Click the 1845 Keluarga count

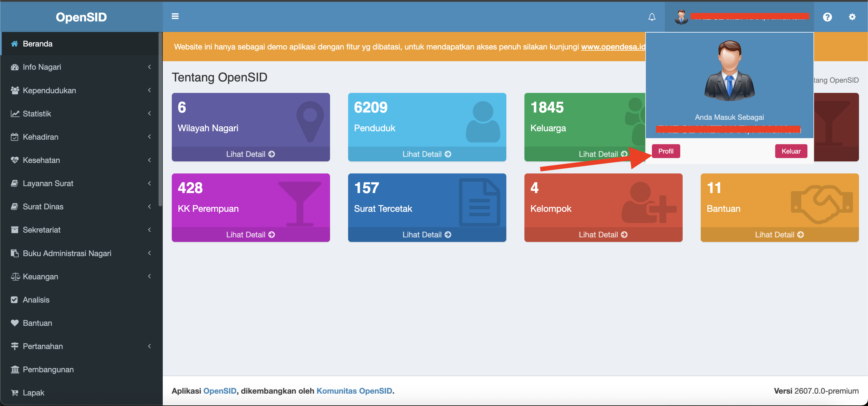point(547,108)
